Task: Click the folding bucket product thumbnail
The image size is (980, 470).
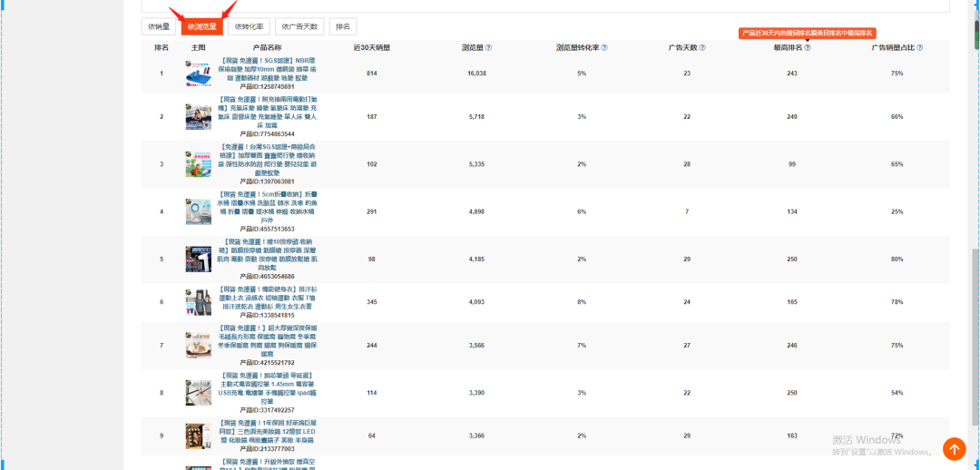Action: (x=198, y=212)
